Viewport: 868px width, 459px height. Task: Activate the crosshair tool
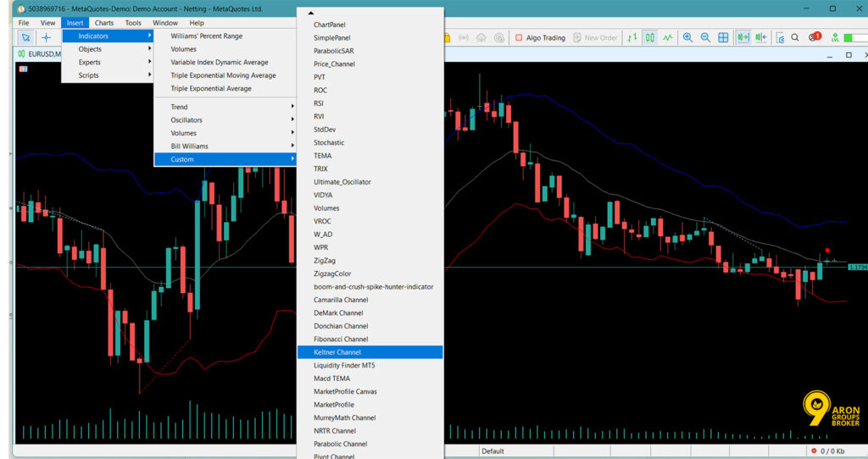pyautogui.click(x=47, y=37)
